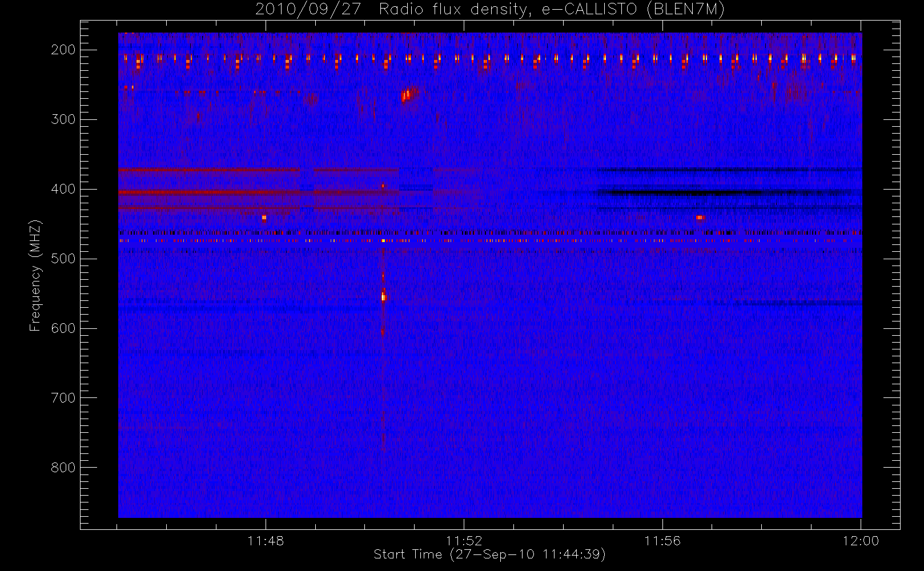Click the 400 frequency tick label
Viewport: 924px width, 571px height.
(63, 189)
